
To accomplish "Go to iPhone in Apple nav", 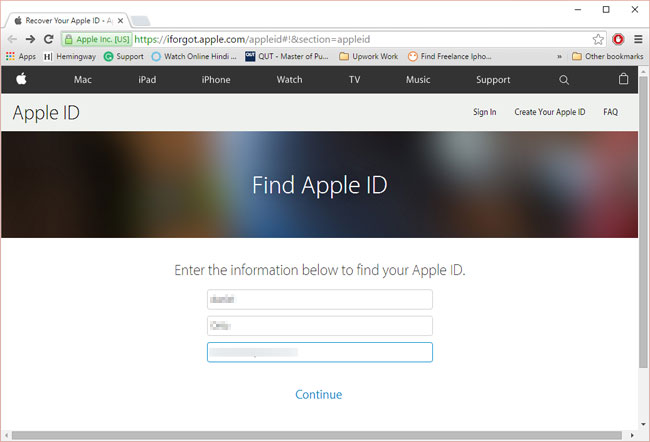I will (x=216, y=80).
